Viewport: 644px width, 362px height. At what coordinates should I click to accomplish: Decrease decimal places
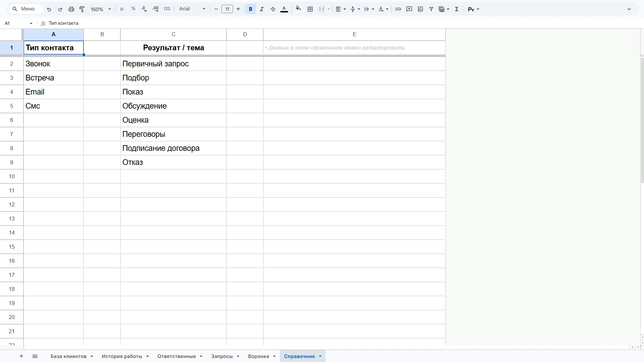pos(144,9)
